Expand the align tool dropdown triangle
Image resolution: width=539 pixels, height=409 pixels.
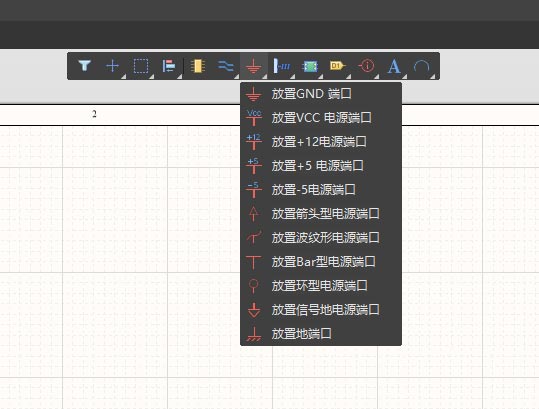tap(180, 77)
